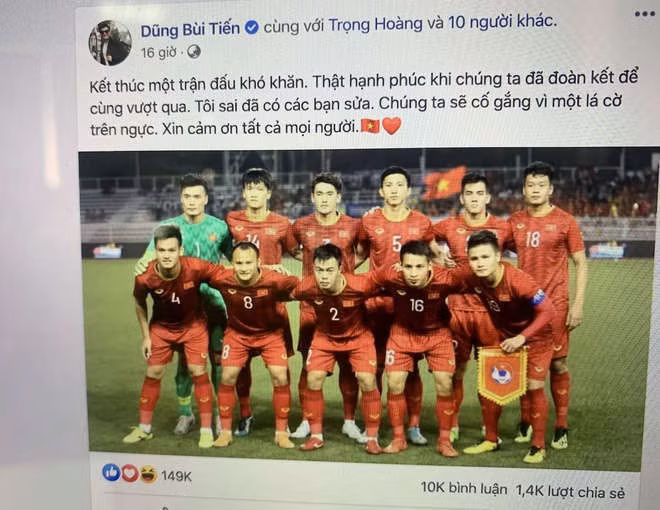Show the '10 người khác' tagged list
Viewport: 660px width, 510px height.
501,21
